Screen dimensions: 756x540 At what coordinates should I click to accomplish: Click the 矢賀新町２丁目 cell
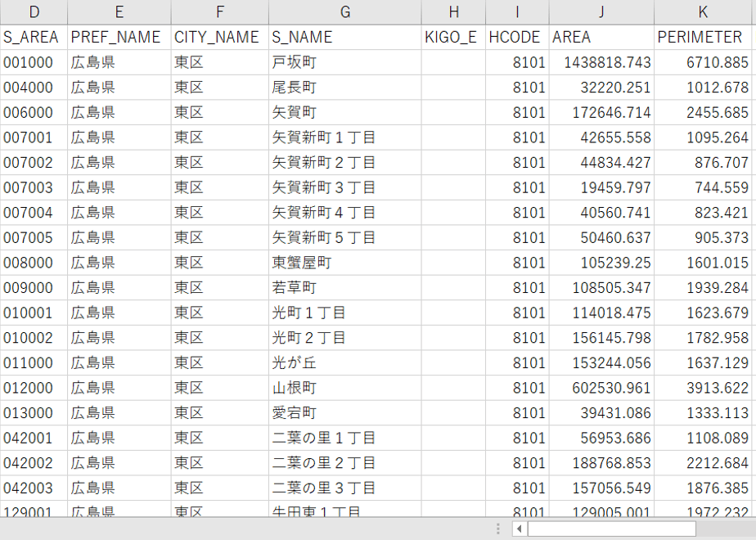(345, 163)
